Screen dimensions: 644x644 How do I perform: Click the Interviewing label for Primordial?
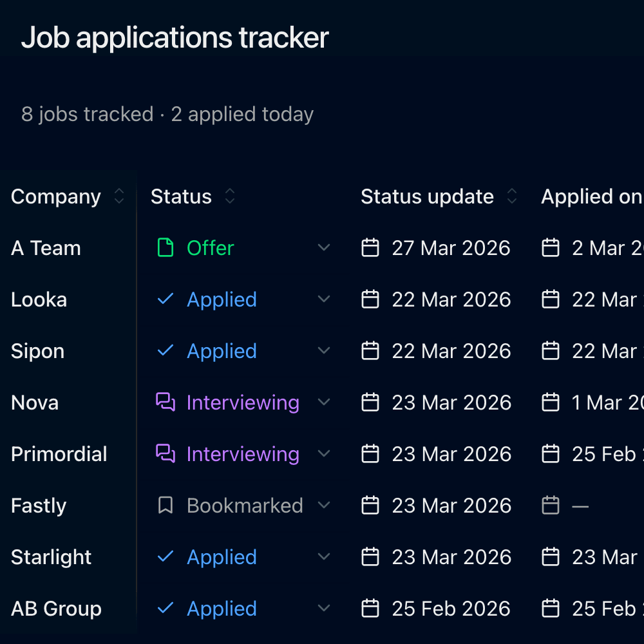[x=243, y=453]
